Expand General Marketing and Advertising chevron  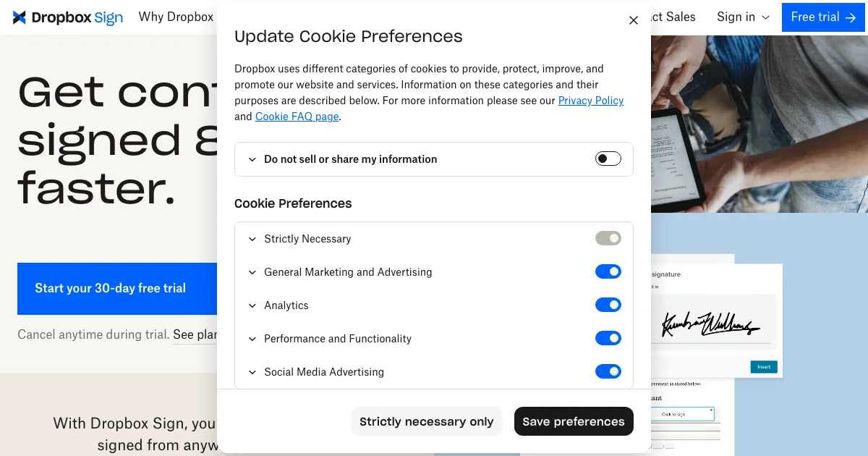coord(252,272)
